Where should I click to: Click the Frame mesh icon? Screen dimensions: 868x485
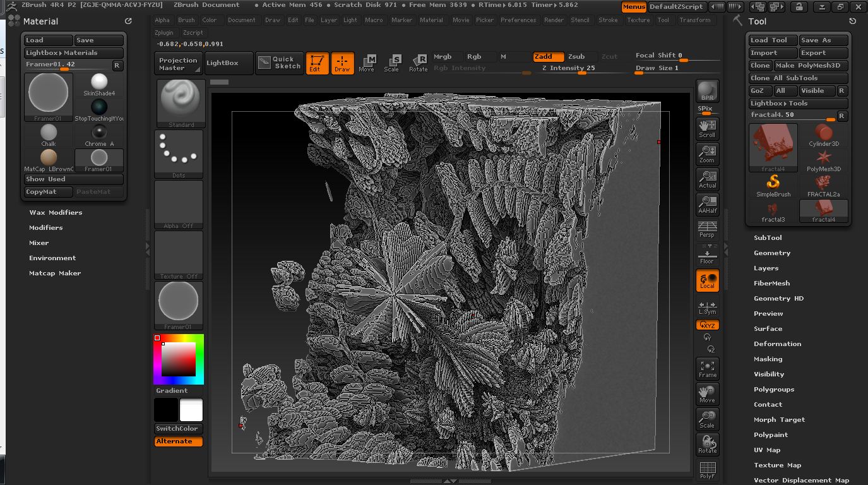point(707,368)
